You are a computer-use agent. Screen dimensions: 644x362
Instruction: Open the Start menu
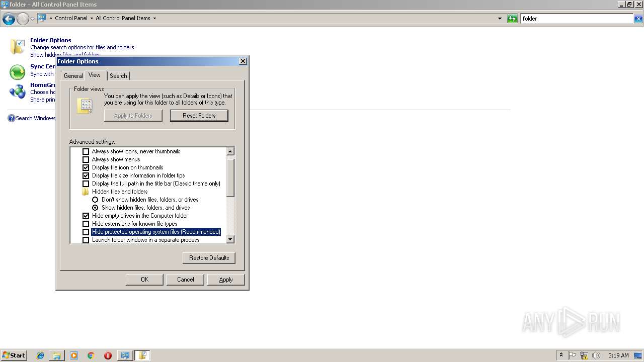14,355
